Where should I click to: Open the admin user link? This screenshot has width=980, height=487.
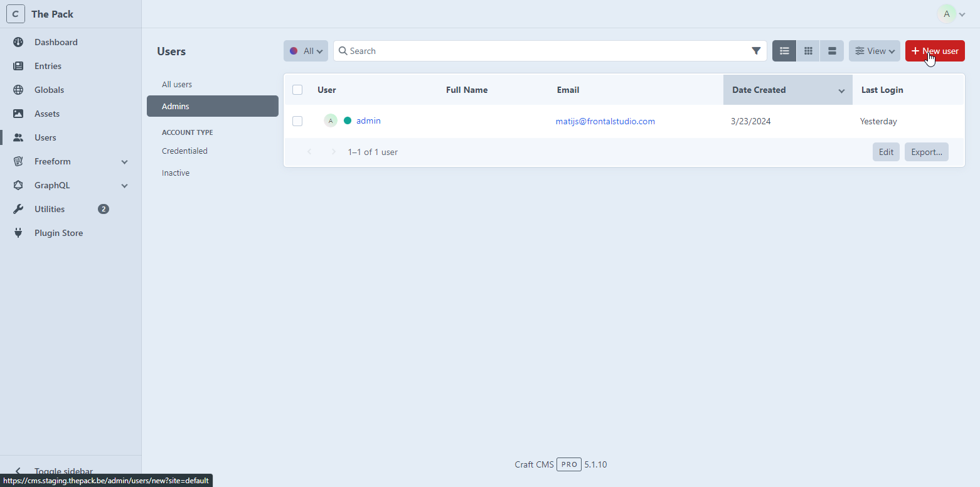(x=368, y=120)
